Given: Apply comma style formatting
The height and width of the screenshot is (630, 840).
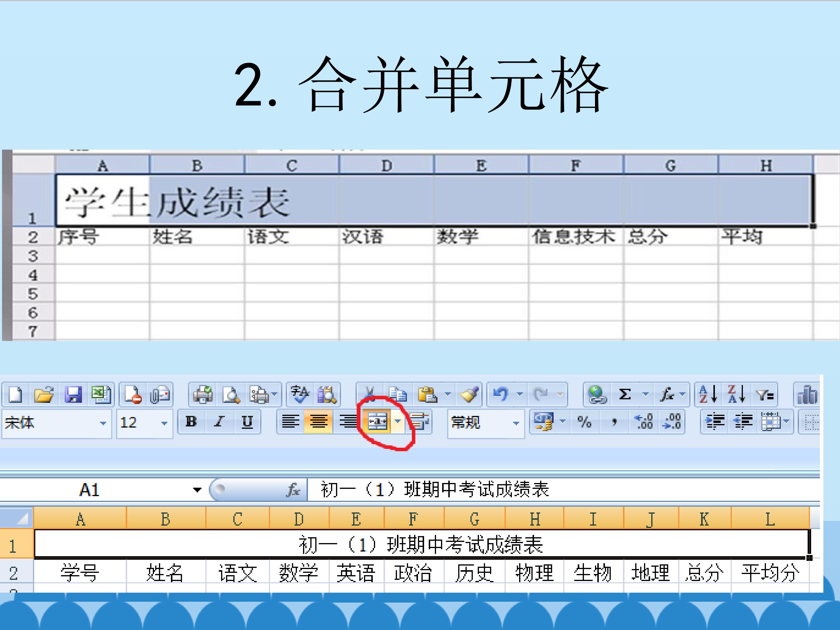Looking at the screenshot, I should [614, 421].
